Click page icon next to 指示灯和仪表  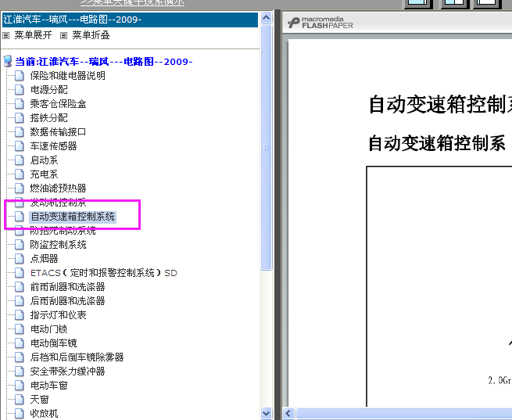click(x=20, y=315)
